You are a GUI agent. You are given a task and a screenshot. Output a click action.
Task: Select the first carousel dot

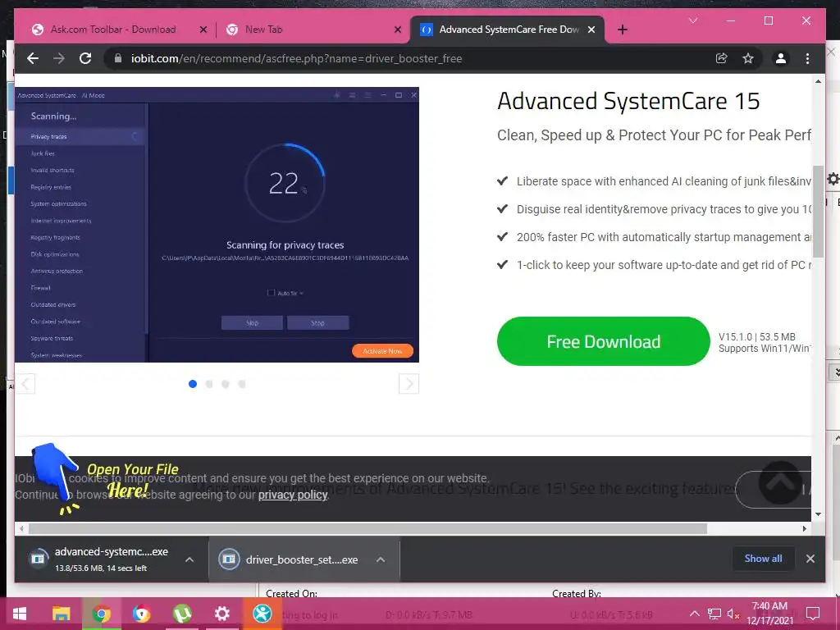pos(193,384)
